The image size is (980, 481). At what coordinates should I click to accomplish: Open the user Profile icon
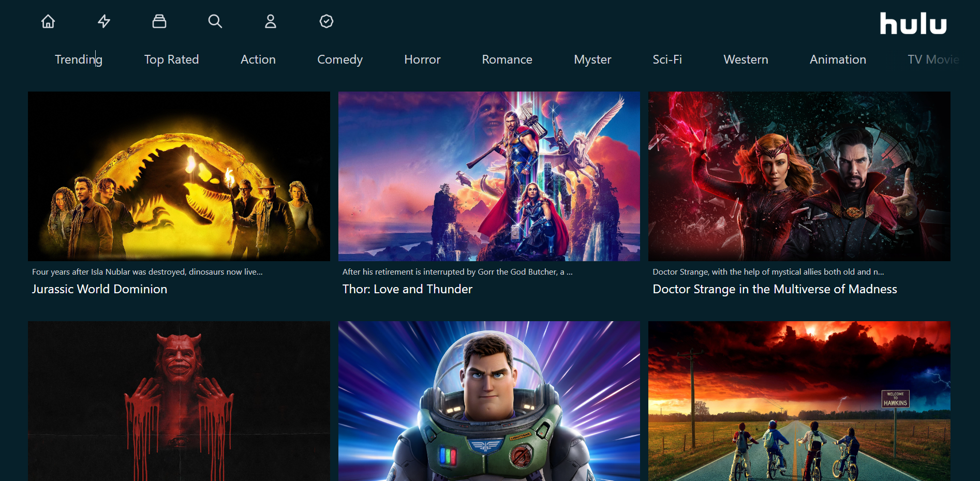[271, 21]
